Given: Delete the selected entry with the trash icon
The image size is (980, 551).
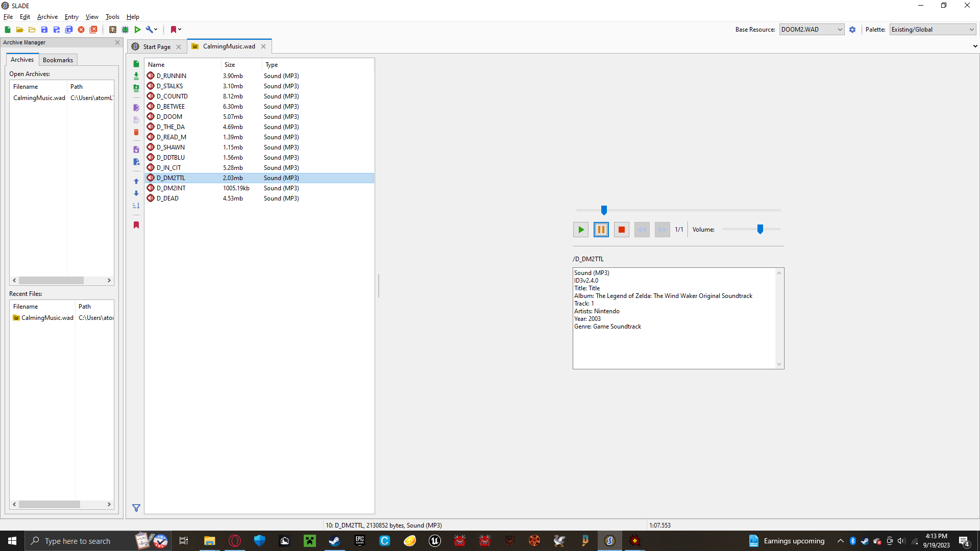Looking at the screenshot, I should pos(136,132).
